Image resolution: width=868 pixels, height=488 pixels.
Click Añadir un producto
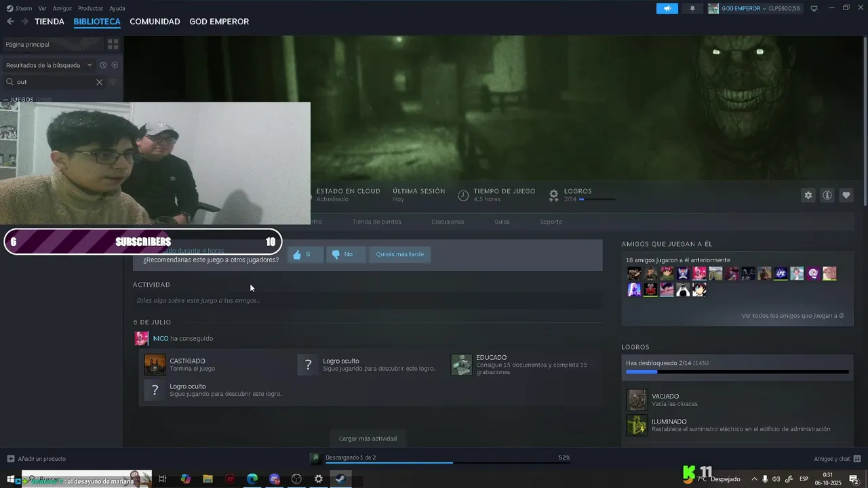tap(42, 459)
